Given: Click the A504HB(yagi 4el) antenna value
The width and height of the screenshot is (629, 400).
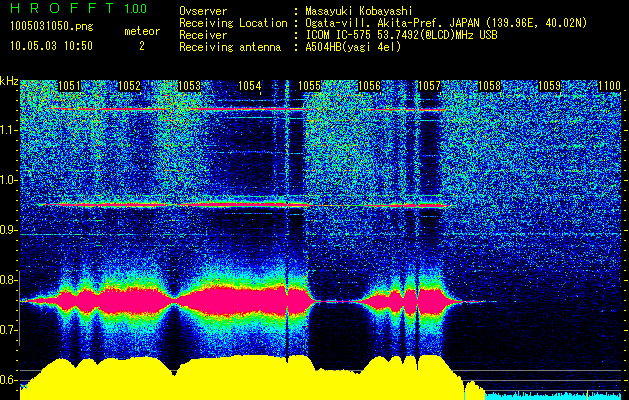Looking at the screenshot, I should [353, 47].
